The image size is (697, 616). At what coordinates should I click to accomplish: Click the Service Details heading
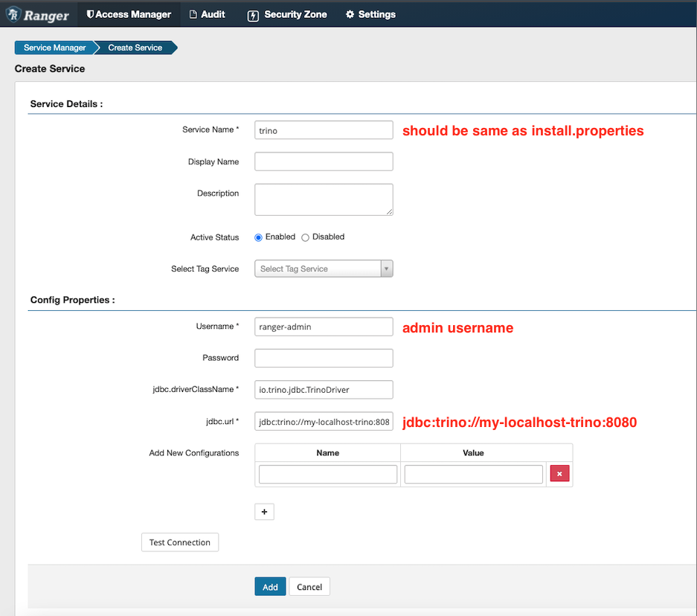(66, 103)
